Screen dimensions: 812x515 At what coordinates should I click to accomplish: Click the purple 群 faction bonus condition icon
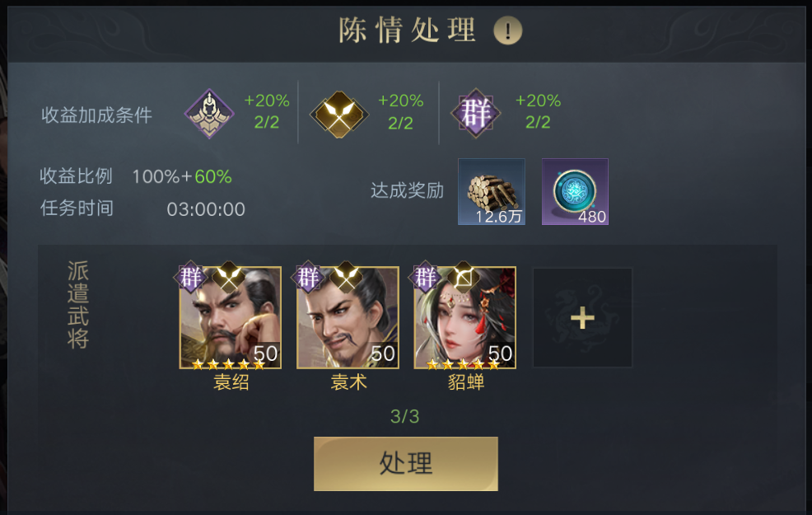click(x=475, y=113)
